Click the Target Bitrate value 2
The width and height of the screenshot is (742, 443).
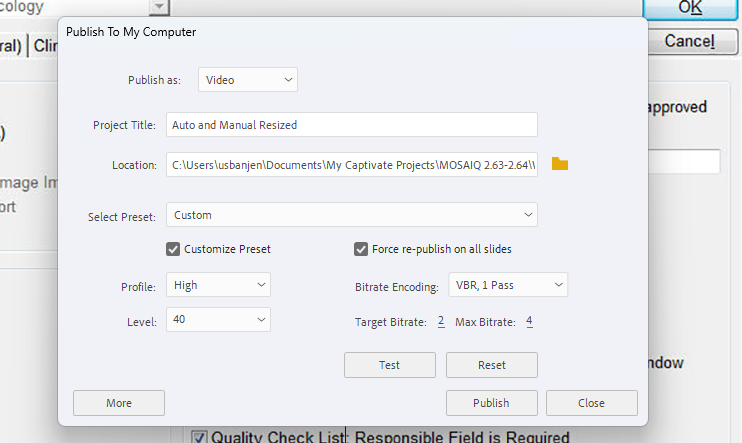point(440,321)
